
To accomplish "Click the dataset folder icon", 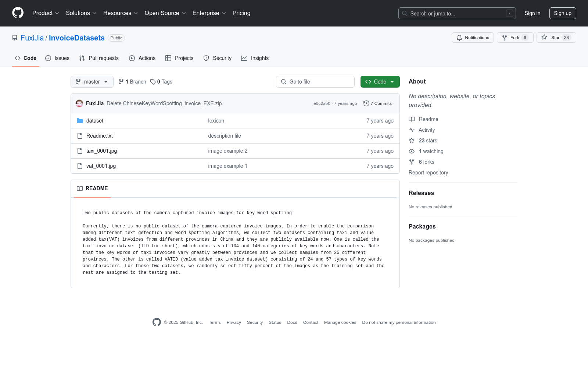I will coord(80,121).
